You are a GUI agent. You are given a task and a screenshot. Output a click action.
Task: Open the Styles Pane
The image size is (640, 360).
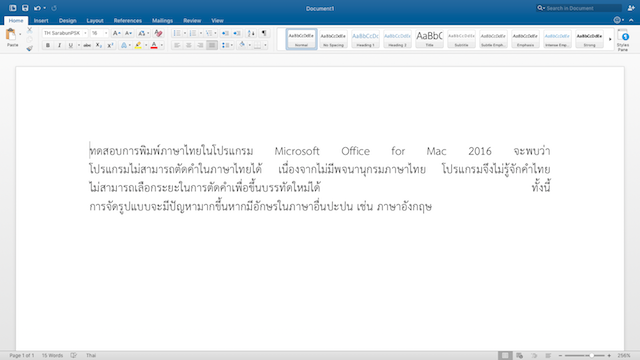(623, 40)
